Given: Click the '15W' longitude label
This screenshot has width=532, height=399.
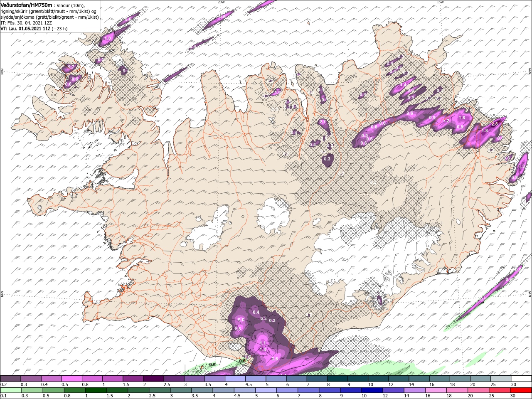Looking at the screenshot, I should point(440,2).
